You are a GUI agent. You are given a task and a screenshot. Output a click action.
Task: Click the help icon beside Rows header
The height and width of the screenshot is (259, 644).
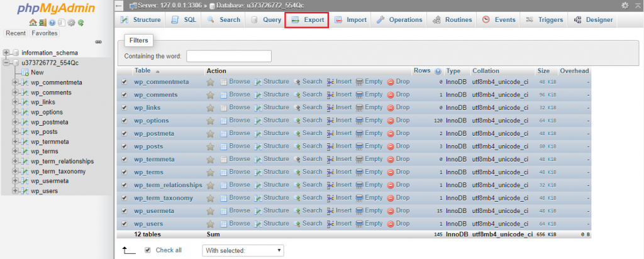click(x=438, y=71)
